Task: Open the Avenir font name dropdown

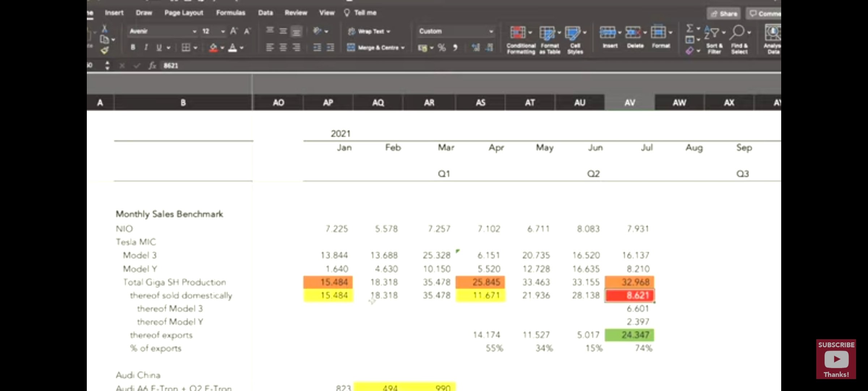Action: coord(194,31)
